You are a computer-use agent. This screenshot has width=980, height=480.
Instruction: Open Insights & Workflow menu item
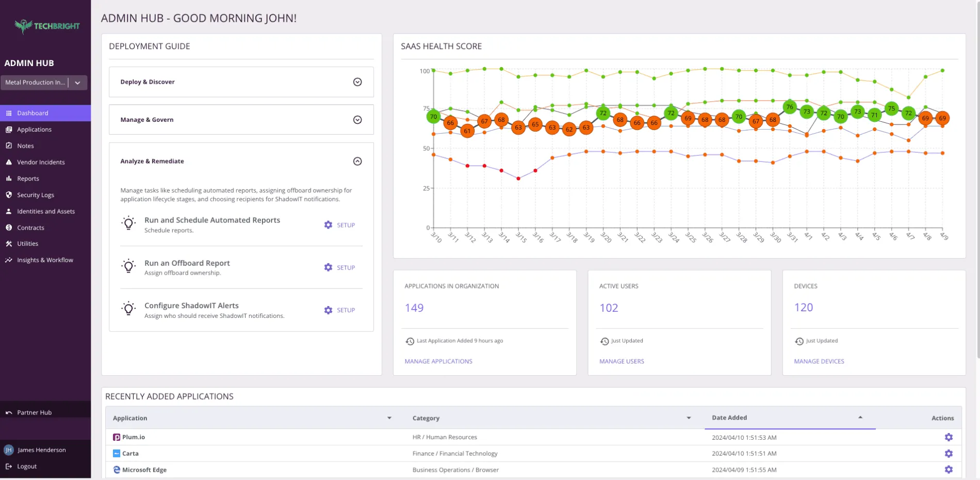(45, 260)
